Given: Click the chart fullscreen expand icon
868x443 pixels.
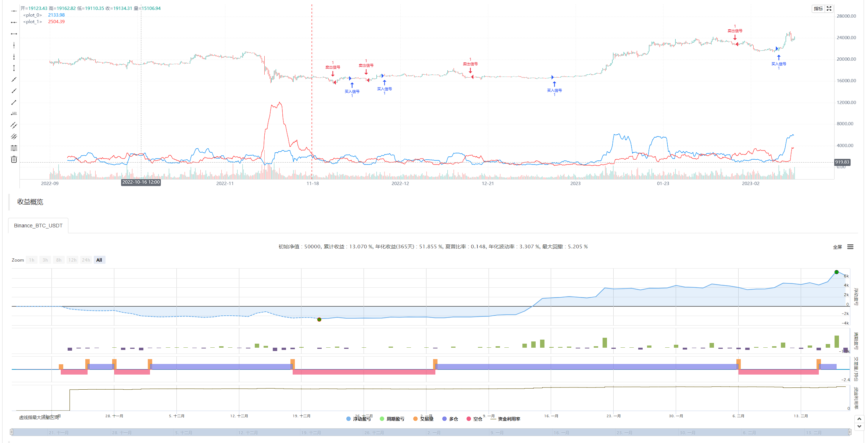Looking at the screenshot, I should pyautogui.click(x=829, y=8).
